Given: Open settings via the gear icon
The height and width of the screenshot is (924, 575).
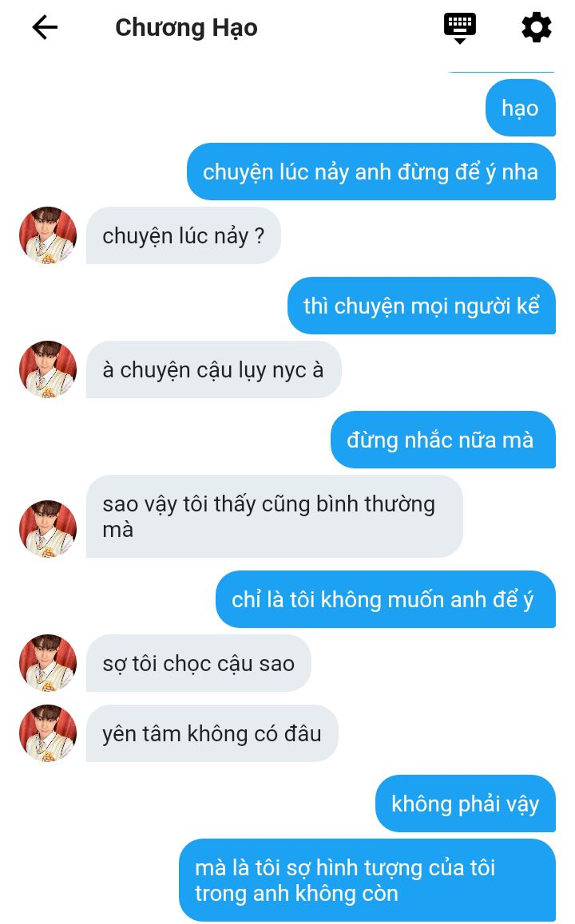Looking at the screenshot, I should click(537, 28).
